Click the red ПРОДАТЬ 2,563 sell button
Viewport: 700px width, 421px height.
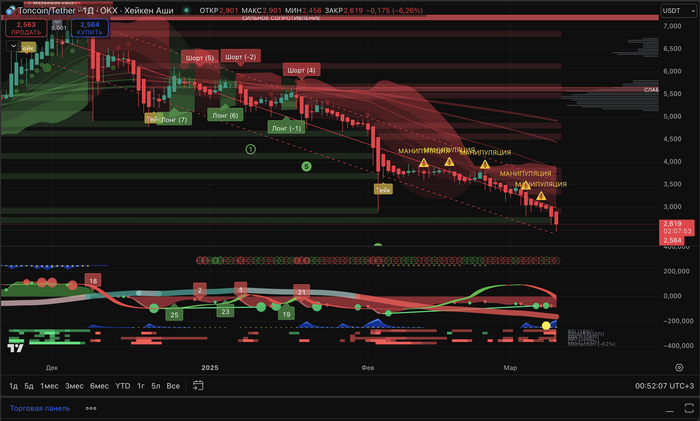[26, 28]
